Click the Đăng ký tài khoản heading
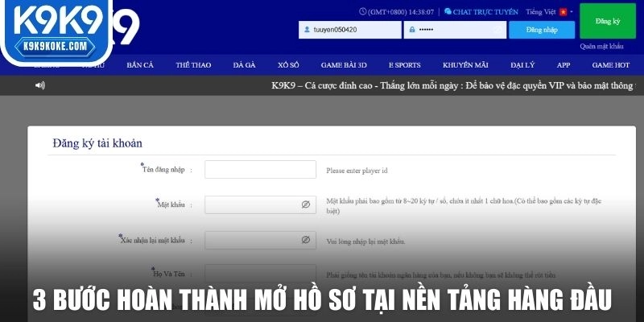 tap(97, 143)
